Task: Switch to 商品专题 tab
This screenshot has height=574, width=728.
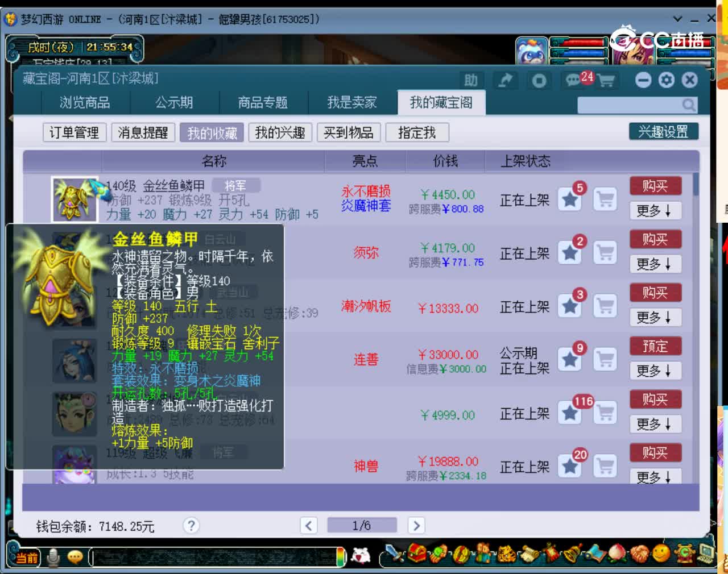Action: click(x=263, y=103)
